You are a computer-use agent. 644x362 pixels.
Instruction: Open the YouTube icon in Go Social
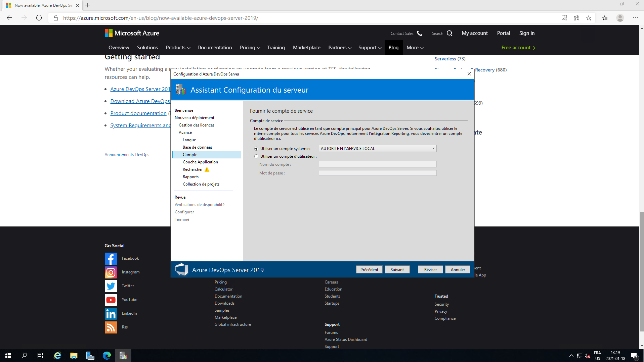tap(111, 300)
